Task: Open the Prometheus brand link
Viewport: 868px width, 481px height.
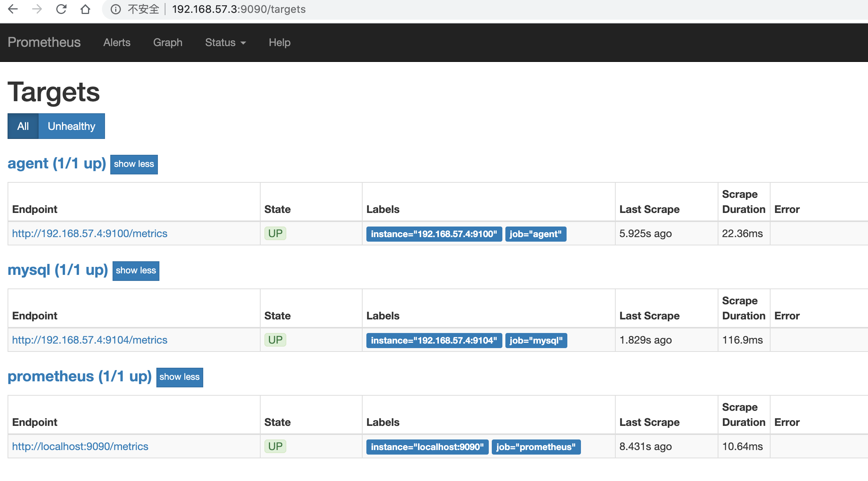Action: point(44,42)
